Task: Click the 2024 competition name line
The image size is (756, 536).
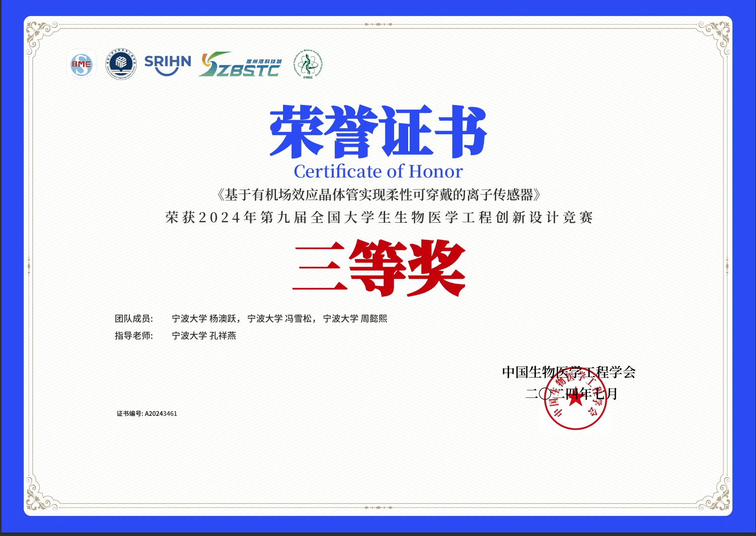Action: click(378, 217)
